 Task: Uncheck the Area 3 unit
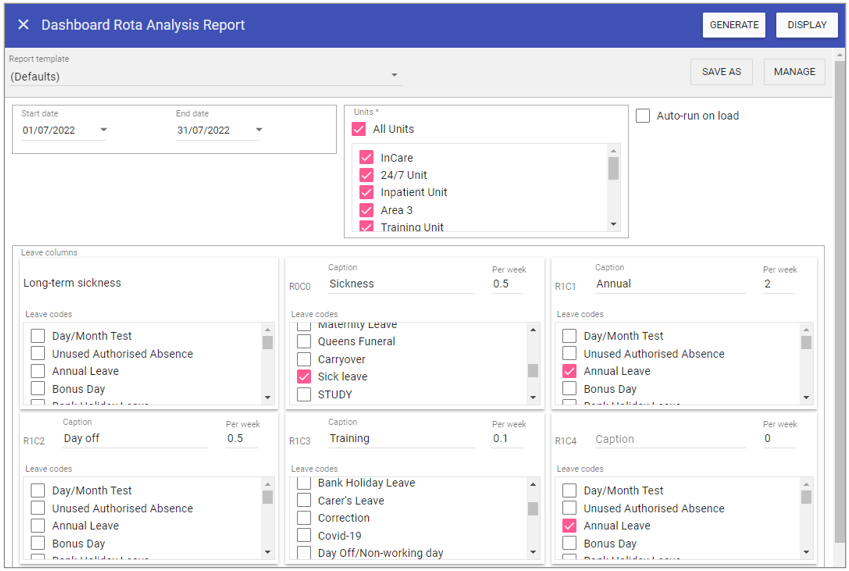pos(367,210)
